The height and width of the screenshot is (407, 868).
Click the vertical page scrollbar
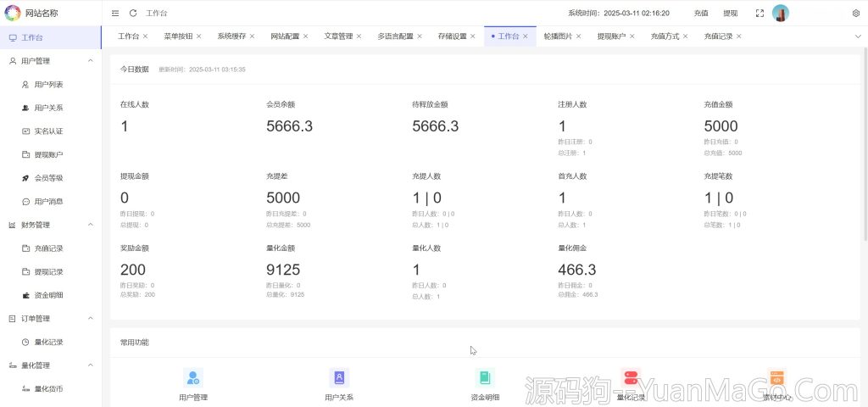click(865, 144)
